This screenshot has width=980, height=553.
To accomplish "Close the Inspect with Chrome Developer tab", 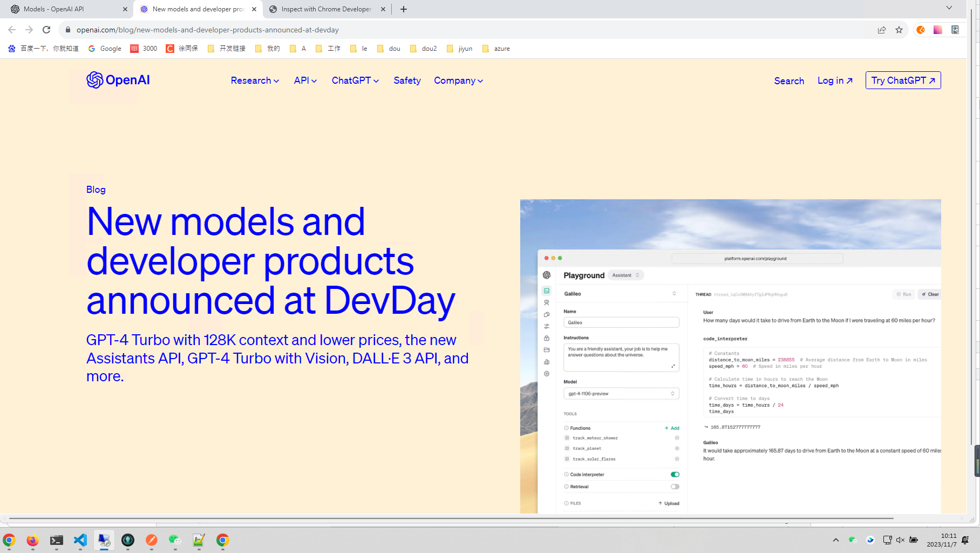I will pyautogui.click(x=383, y=9).
